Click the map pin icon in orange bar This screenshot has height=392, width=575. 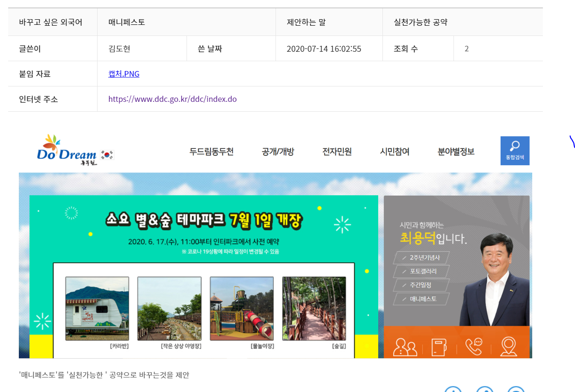[509, 347]
